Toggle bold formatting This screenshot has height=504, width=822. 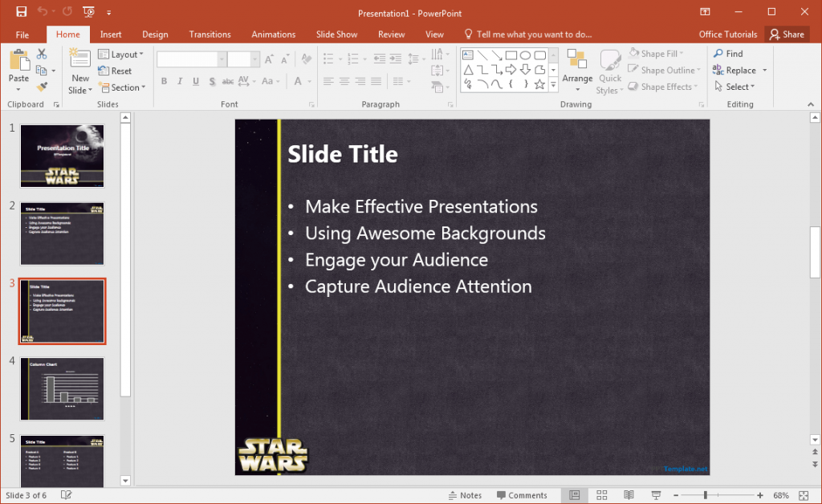pyautogui.click(x=164, y=81)
